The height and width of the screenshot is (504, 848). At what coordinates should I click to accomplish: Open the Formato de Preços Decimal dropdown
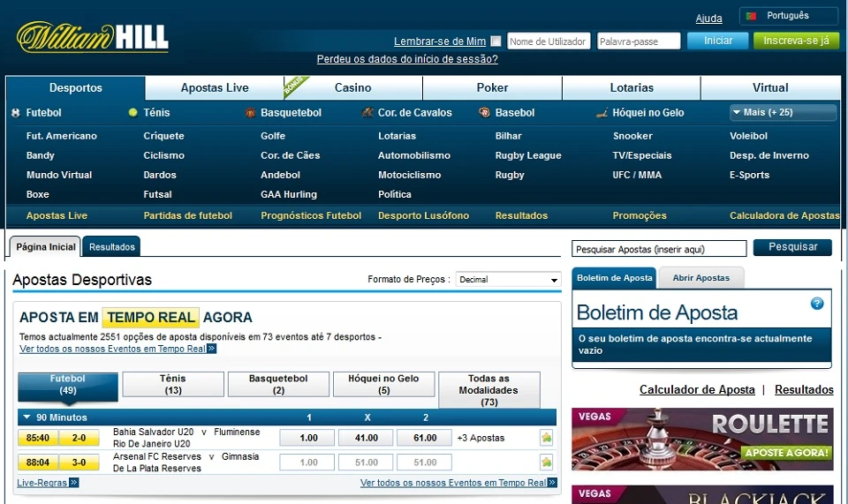point(508,280)
